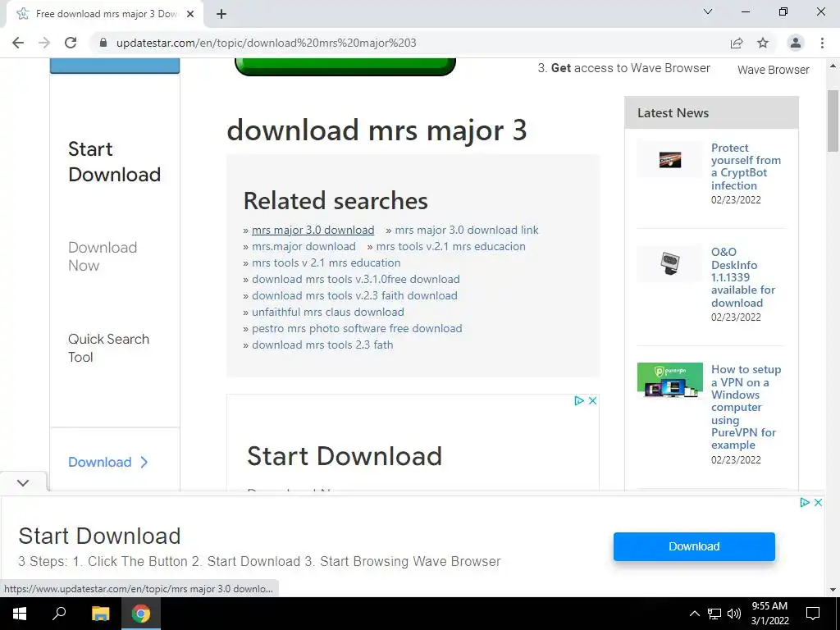
Task: Open the Chrome profile avatar
Action: [796, 43]
